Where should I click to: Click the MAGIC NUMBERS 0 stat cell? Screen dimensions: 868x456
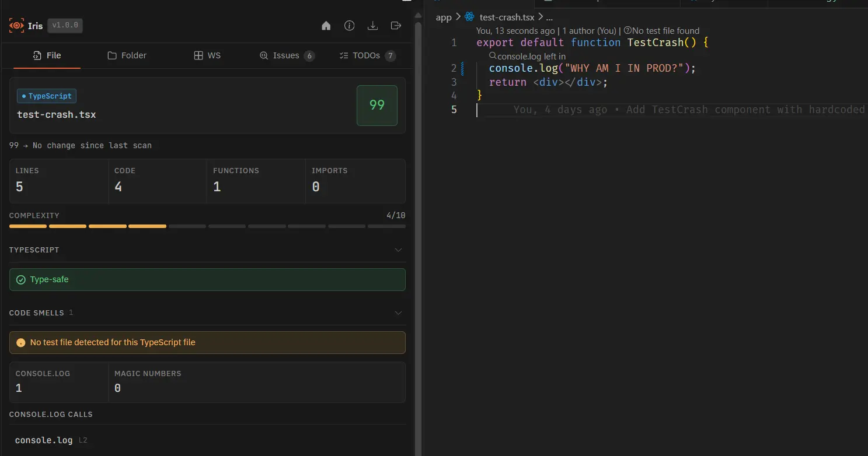(257, 382)
